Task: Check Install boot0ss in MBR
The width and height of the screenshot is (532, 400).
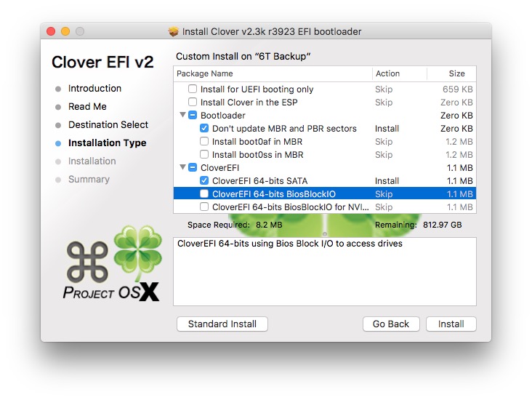Action: click(204, 154)
